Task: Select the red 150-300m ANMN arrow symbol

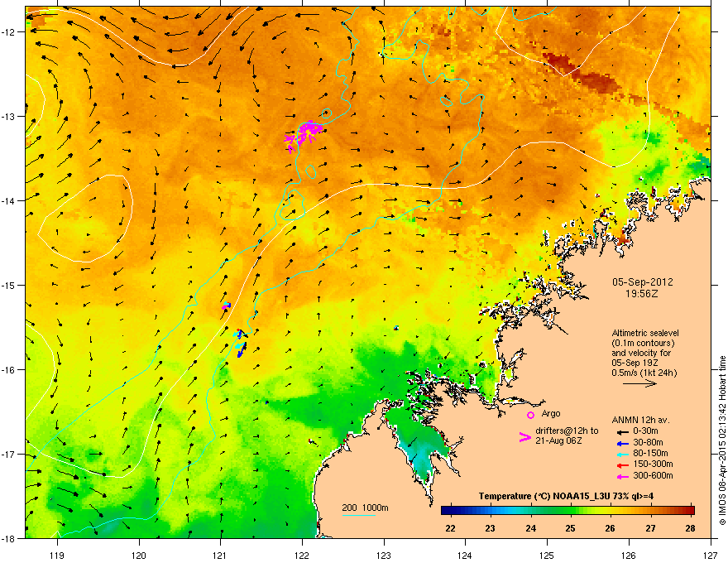Action: click(621, 465)
